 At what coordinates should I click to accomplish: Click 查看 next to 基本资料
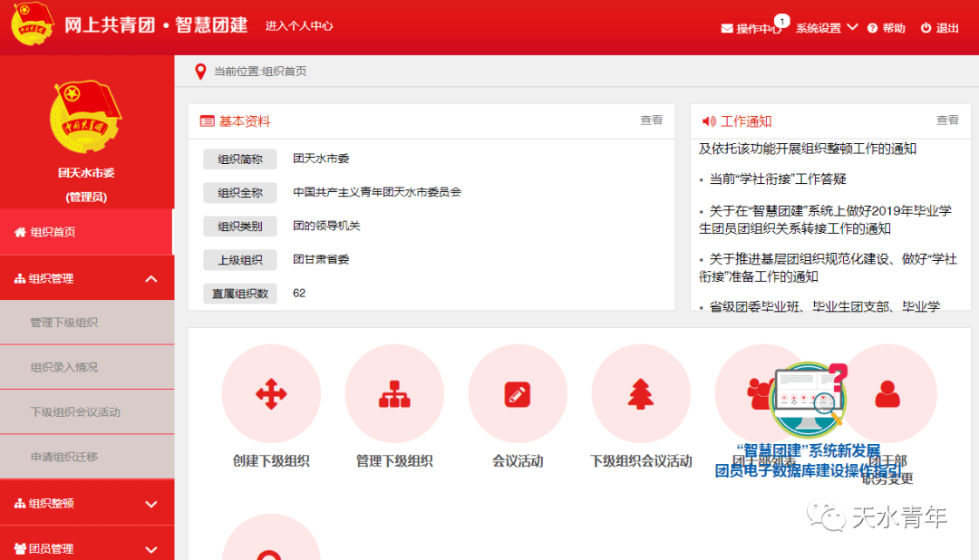[651, 121]
